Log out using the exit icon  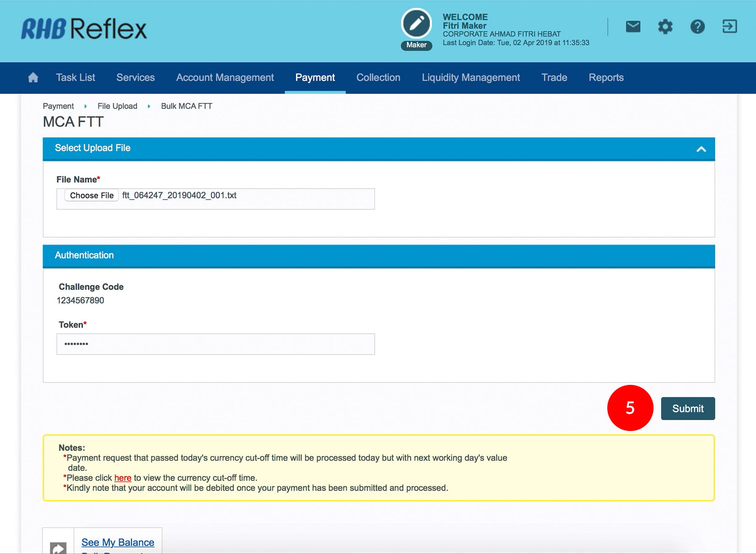click(x=730, y=26)
